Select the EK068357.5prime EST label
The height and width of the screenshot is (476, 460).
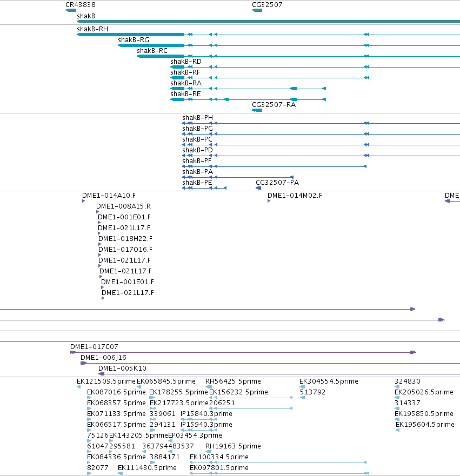pyautogui.click(x=116, y=403)
